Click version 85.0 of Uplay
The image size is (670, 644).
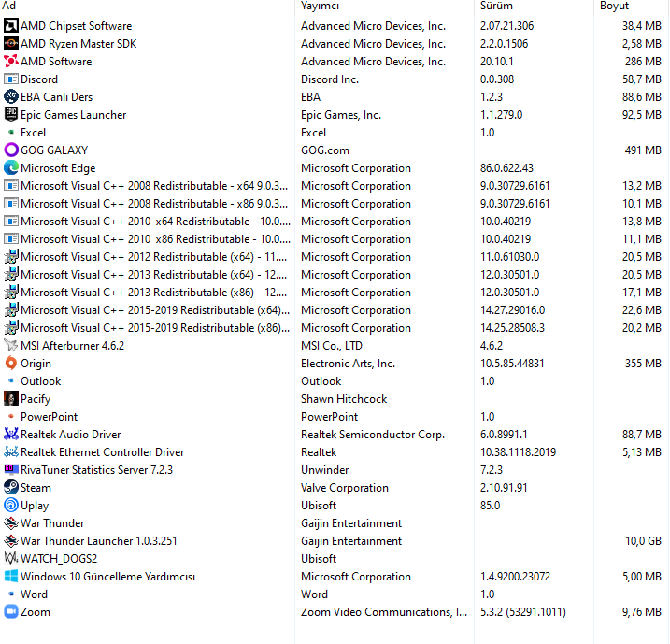[x=490, y=505]
